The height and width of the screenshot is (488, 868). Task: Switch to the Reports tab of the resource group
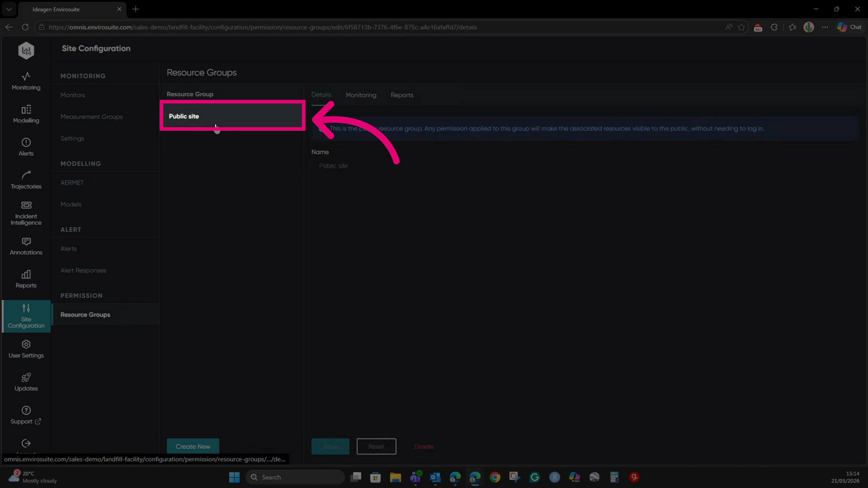(402, 95)
